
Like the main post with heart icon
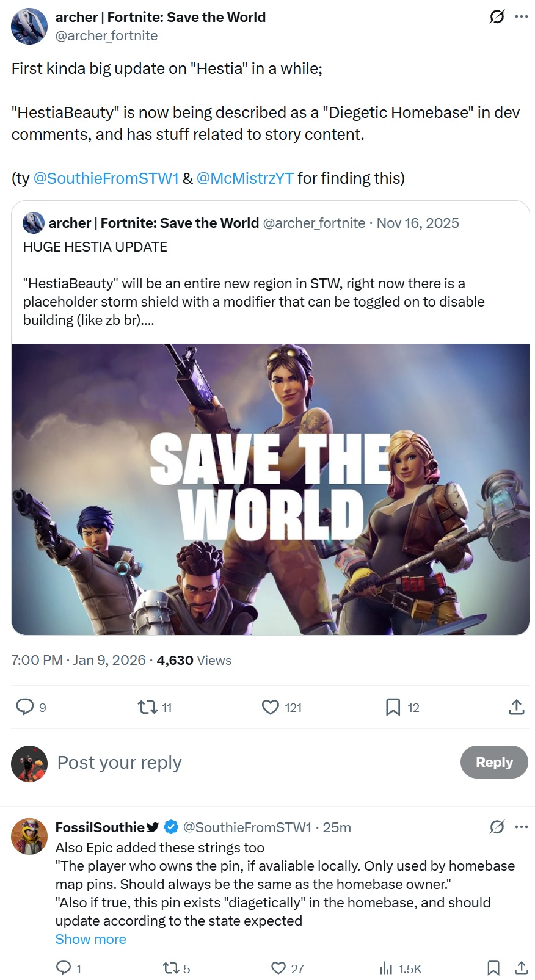(x=271, y=707)
